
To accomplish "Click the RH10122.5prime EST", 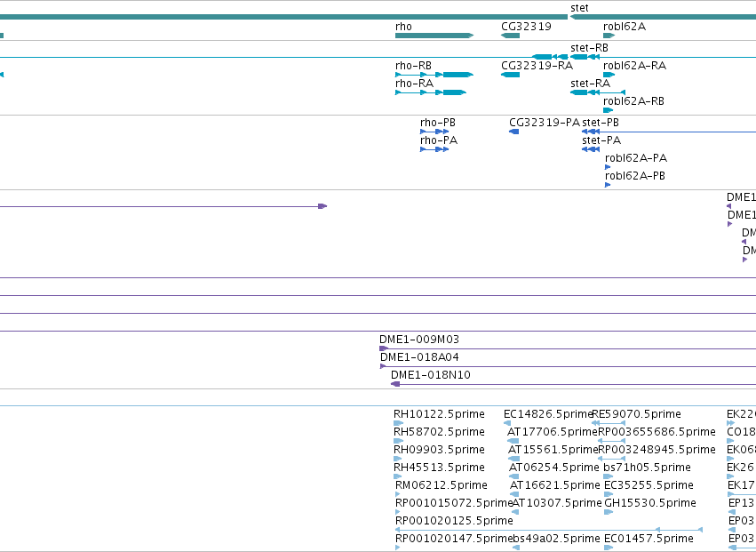I will click(x=398, y=423).
